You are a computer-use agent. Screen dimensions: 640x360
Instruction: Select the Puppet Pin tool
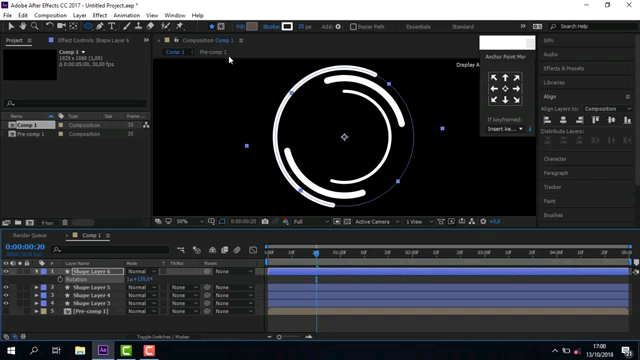click(x=180, y=26)
